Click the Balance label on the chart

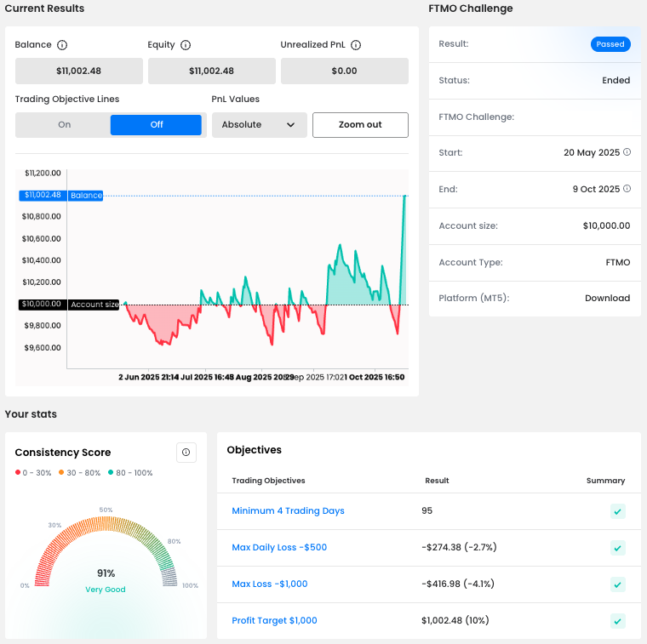(86, 196)
